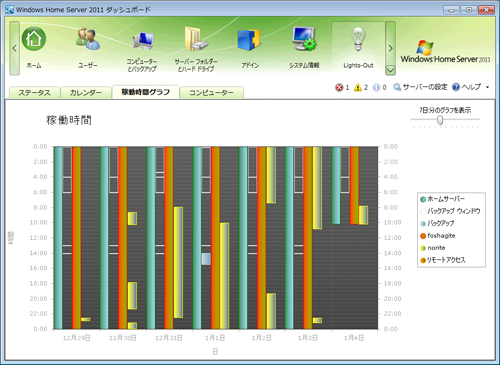
Task: Switch to the ステータス tab
Action: pos(34,93)
